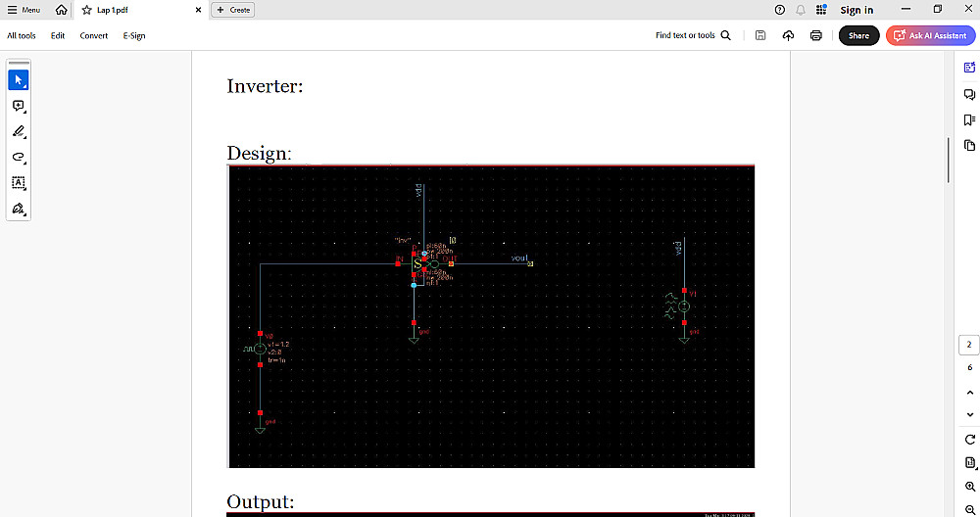Click the vout label in the schematic
This screenshot has width=980, height=517.
518,258
